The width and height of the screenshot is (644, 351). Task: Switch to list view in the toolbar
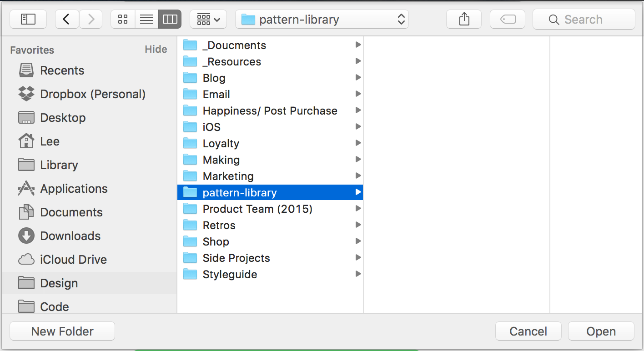(x=146, y=19)
